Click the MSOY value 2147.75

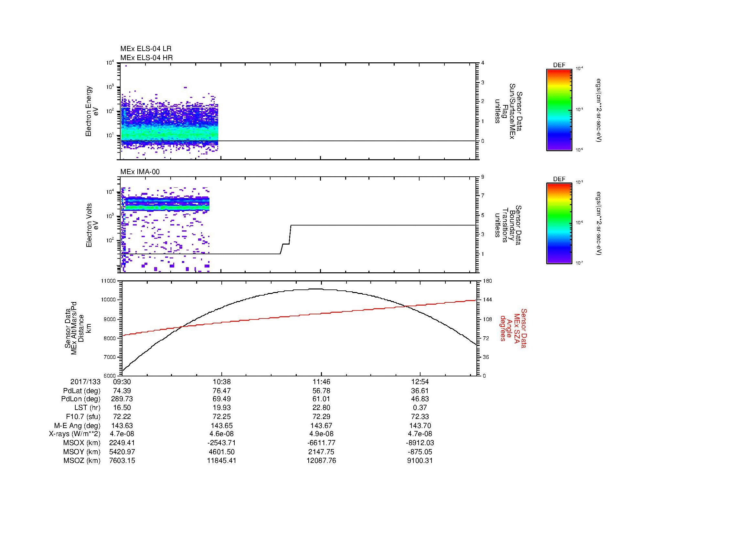321,452
